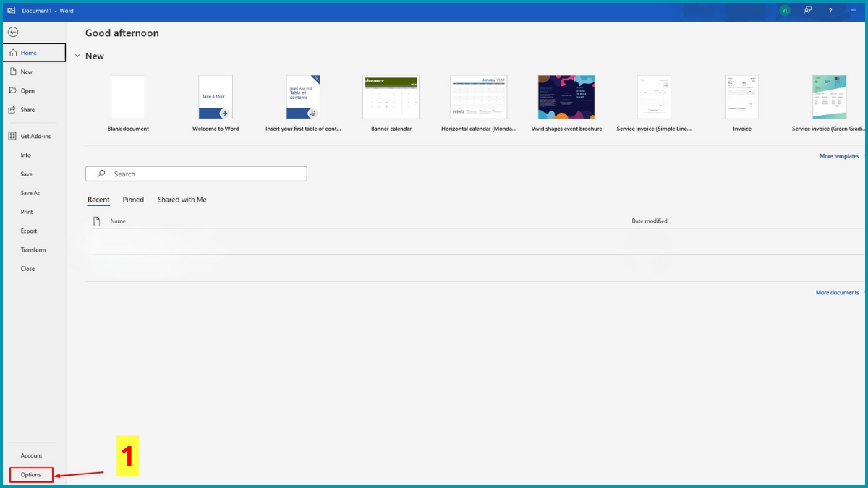Switch to the Pinned tab
The image size is (868, 488).
pyautogui.click(x=133, y=200)
